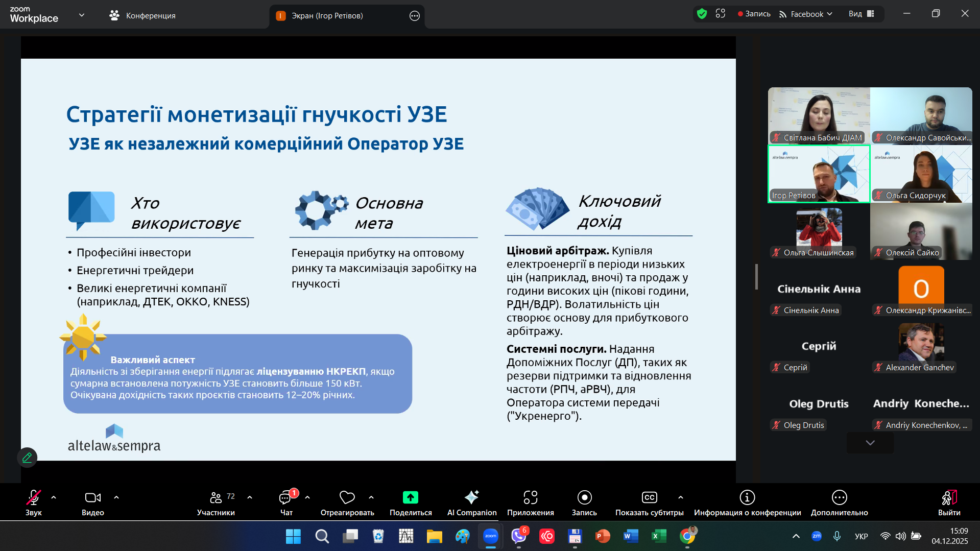980x551 pixels.
Task: Open the AI Companion panel
Action: [471, 502]
